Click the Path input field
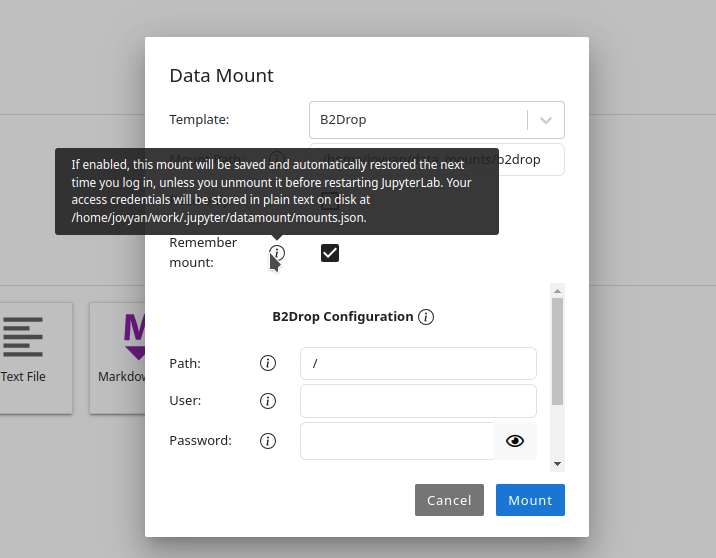Viewport: 716px width, 558px height. click(418, 363)
